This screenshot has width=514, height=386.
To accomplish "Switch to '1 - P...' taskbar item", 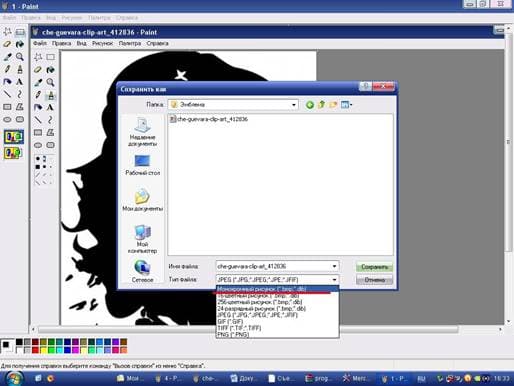I will [394, 379].
